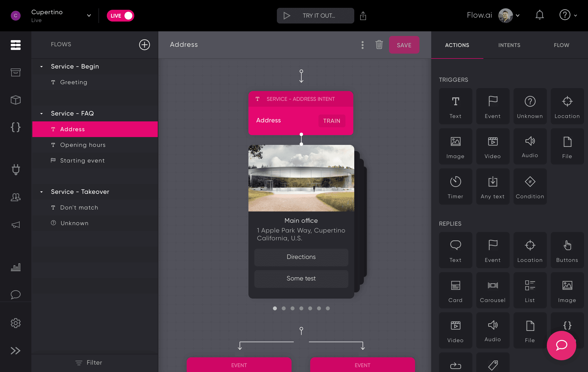Select the Image reply
The width and height of the screenshot is (588, 372).
[x=567, y=290]
